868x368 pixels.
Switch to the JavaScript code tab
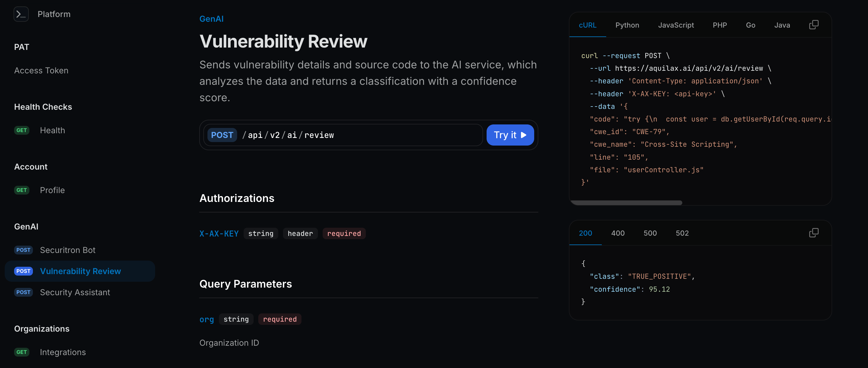pos(676,25)
